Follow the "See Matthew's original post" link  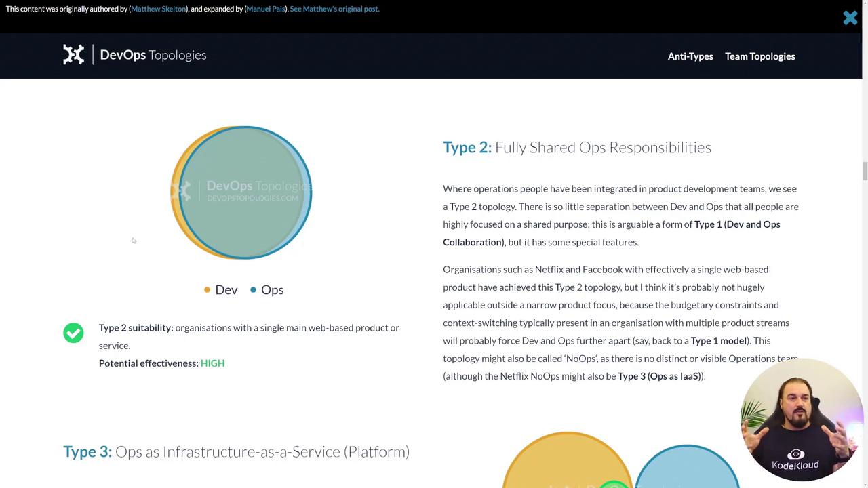coord(334,9)
